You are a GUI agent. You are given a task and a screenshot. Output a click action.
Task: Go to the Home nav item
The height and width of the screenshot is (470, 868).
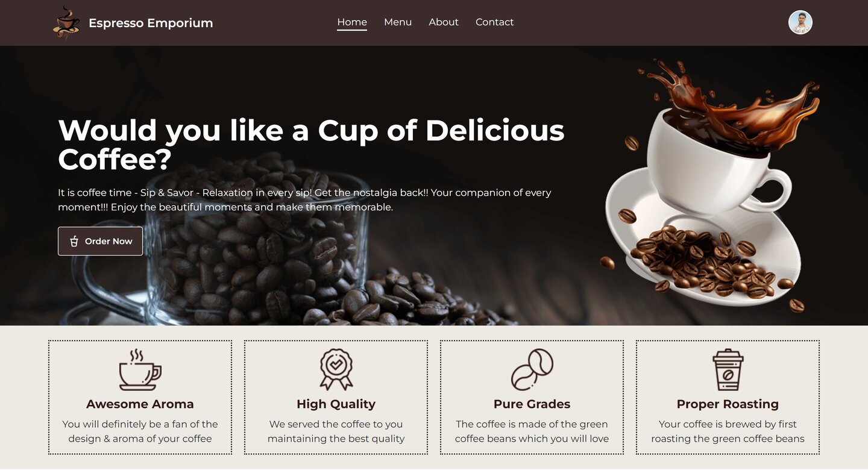pyautogui.click(x=352, y=22)
